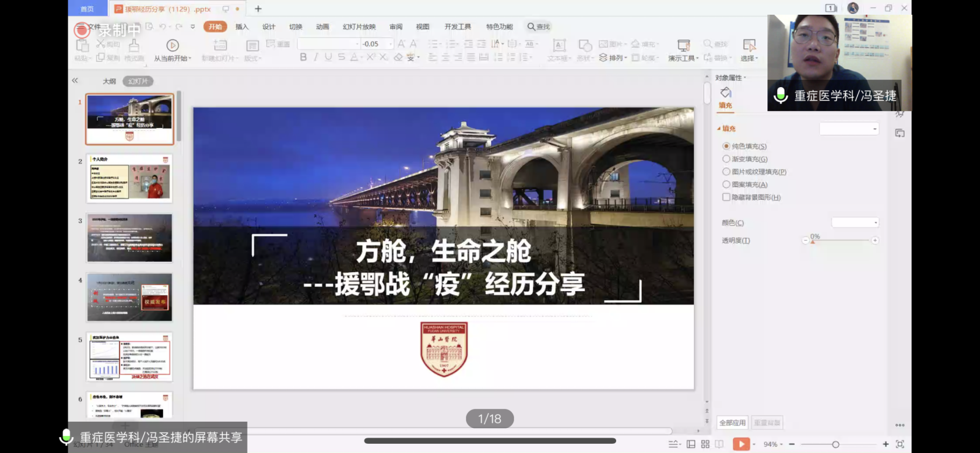Open the 审阅 review tab
Image resolution: width=980 pixels, height=453 pixels.
pos(396,26)
